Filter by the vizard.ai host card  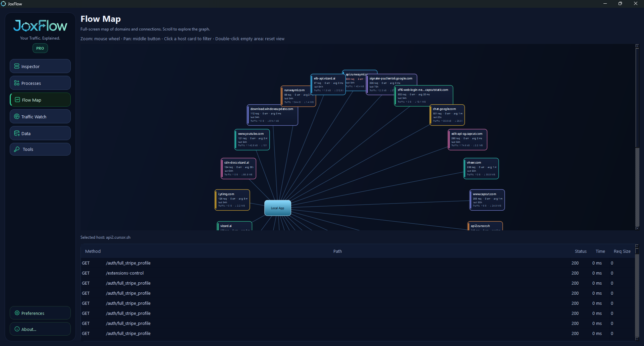point(234,226)
